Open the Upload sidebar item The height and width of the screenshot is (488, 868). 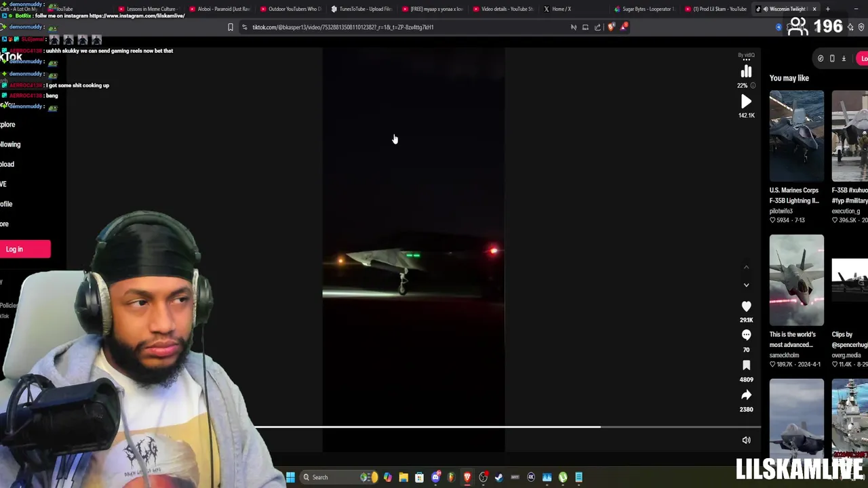click(x=7, y=164)
